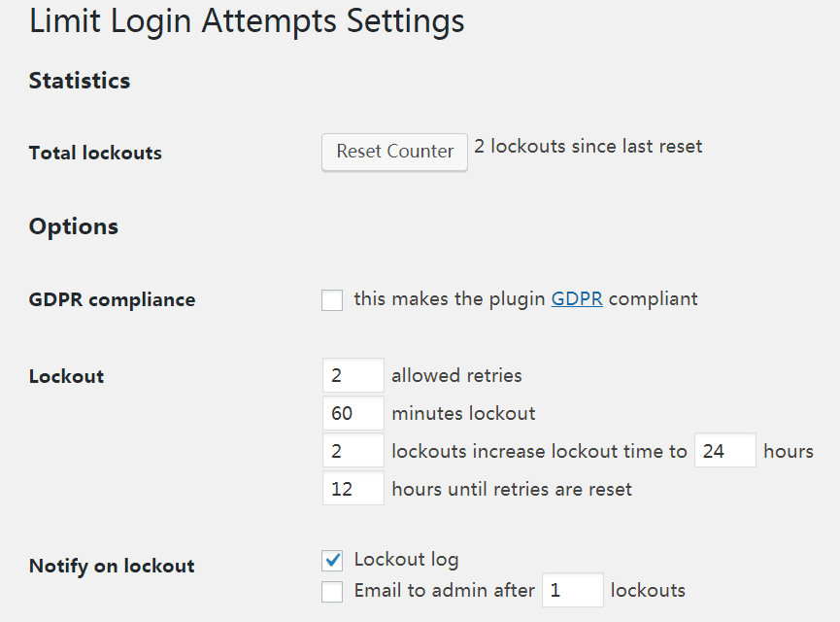
Task: Enable the Email to admin checkbox
Action: tap(332, 591)
